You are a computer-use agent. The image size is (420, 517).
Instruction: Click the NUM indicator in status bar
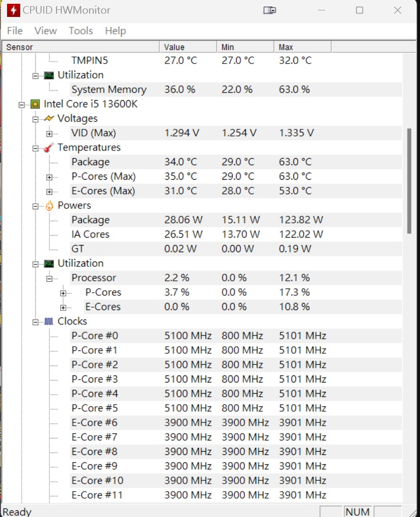pyautogui.click(x=358, y=512)
